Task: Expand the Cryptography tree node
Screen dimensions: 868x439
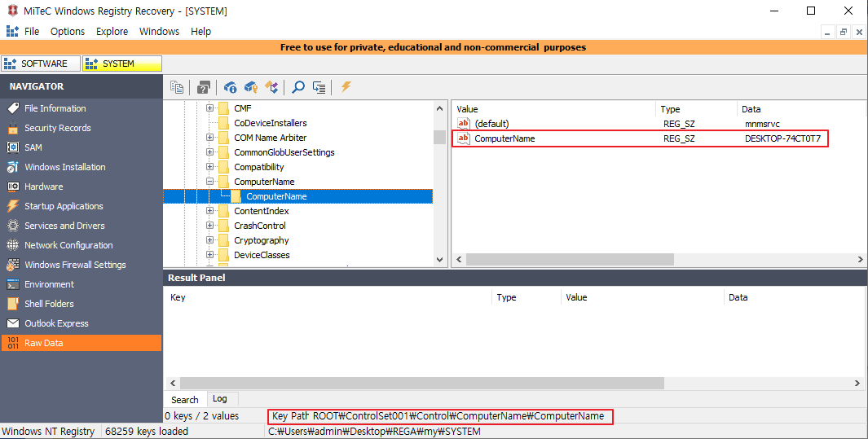Action: pyautogui.click(x=209, y=240)
